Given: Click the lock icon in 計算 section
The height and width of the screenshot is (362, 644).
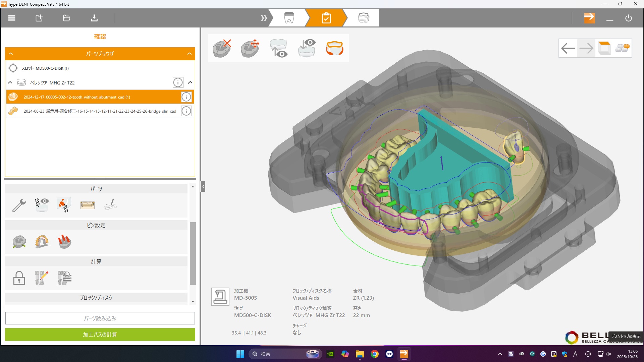Looking at the screenshot, I should (x=19, y=278).
